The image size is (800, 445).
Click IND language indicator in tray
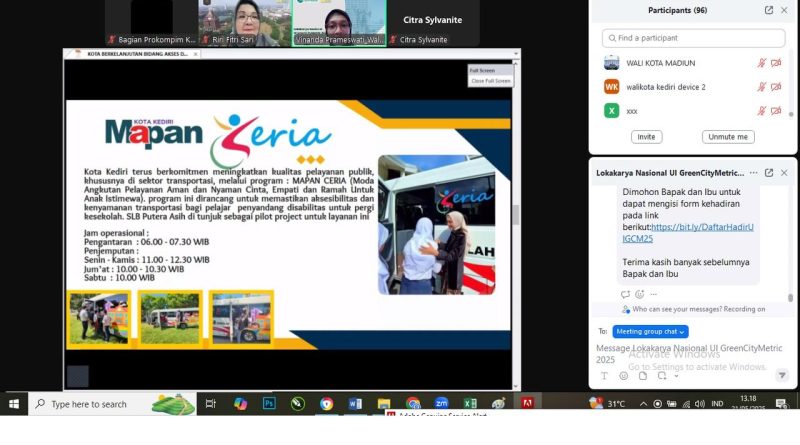(717, 404)
